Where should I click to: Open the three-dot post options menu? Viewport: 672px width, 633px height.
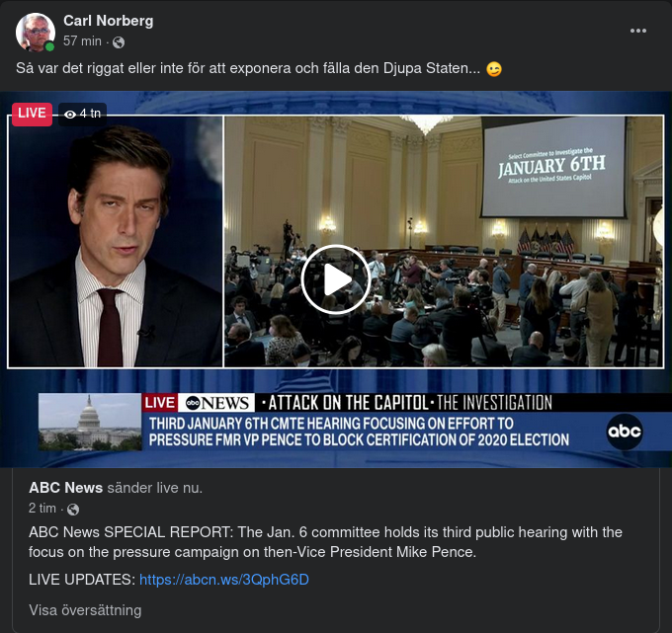638,31
